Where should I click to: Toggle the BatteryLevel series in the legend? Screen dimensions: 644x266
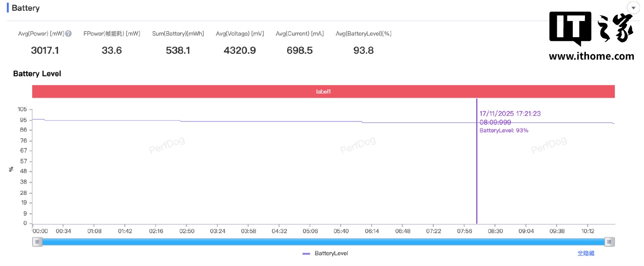pyautogui.click(x=331, y=253)
